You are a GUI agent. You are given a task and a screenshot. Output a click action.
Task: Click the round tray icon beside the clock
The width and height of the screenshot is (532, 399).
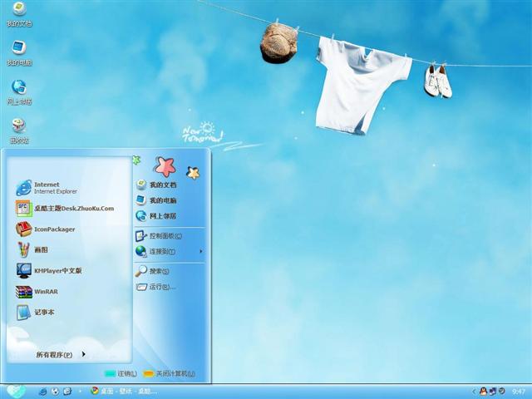pyautogui.click(x=501, y=392)
